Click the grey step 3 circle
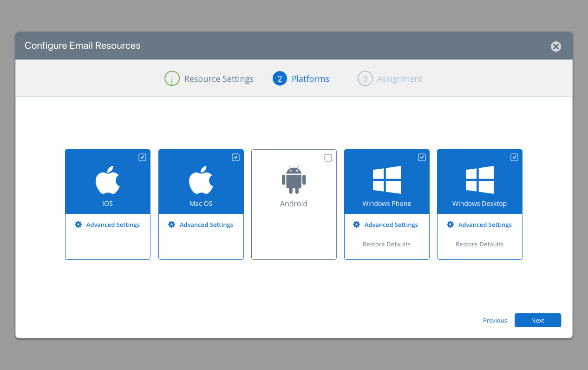 click(x=365, y=79)
